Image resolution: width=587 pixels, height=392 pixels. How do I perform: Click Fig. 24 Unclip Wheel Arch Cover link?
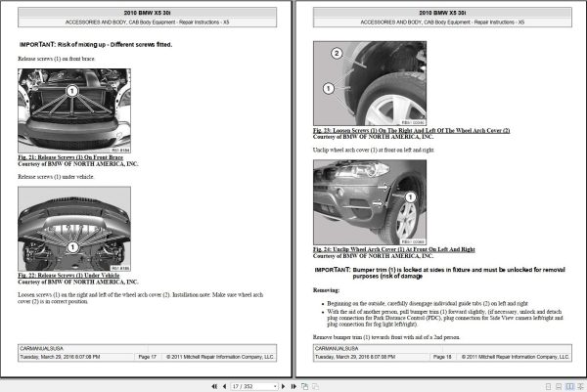(394, 249)
